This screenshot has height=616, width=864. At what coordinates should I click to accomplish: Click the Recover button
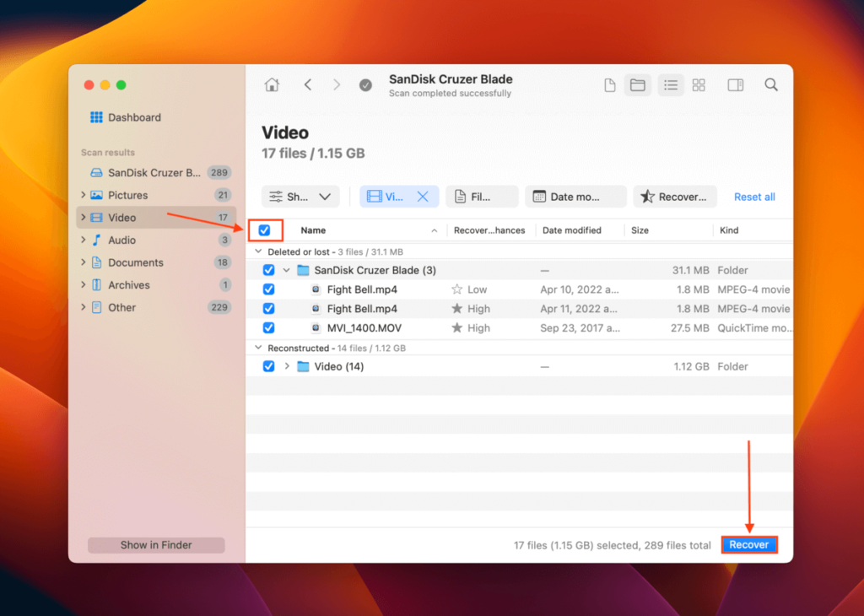point(749,544)
